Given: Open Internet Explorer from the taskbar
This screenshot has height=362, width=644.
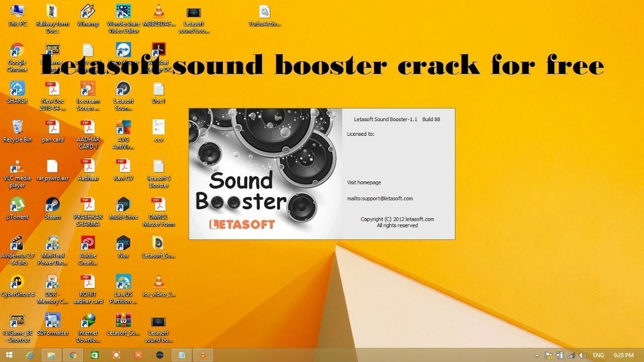Looking at the screenshot, I should coord(30,355).
